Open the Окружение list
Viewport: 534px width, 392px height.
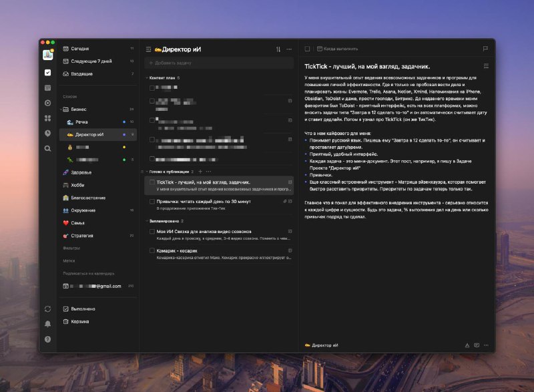coord(98,210)
